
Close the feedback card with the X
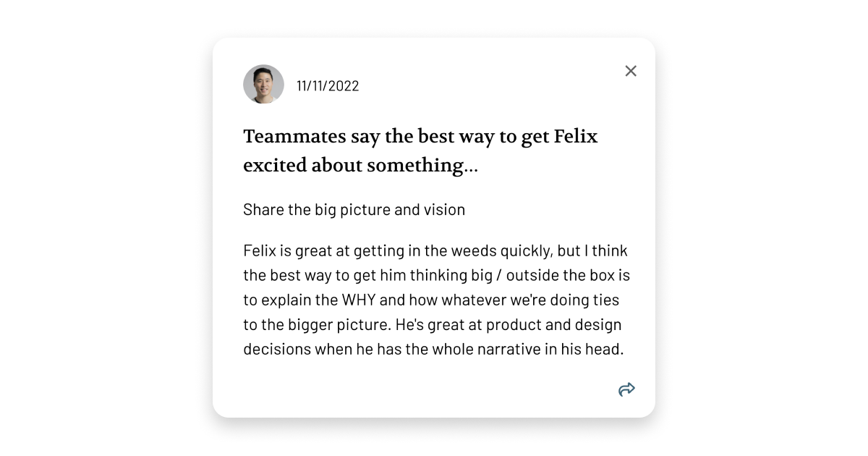click(x=631, y=71)
